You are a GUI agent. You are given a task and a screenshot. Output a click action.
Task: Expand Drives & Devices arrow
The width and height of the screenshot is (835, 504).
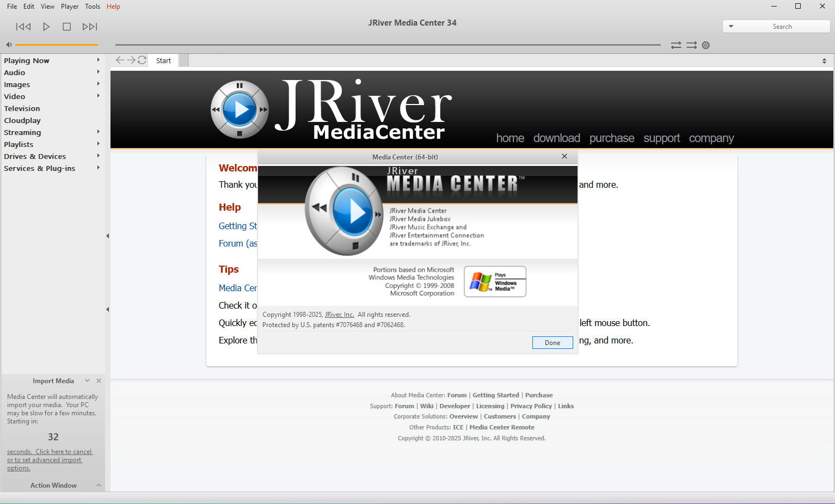98,156
